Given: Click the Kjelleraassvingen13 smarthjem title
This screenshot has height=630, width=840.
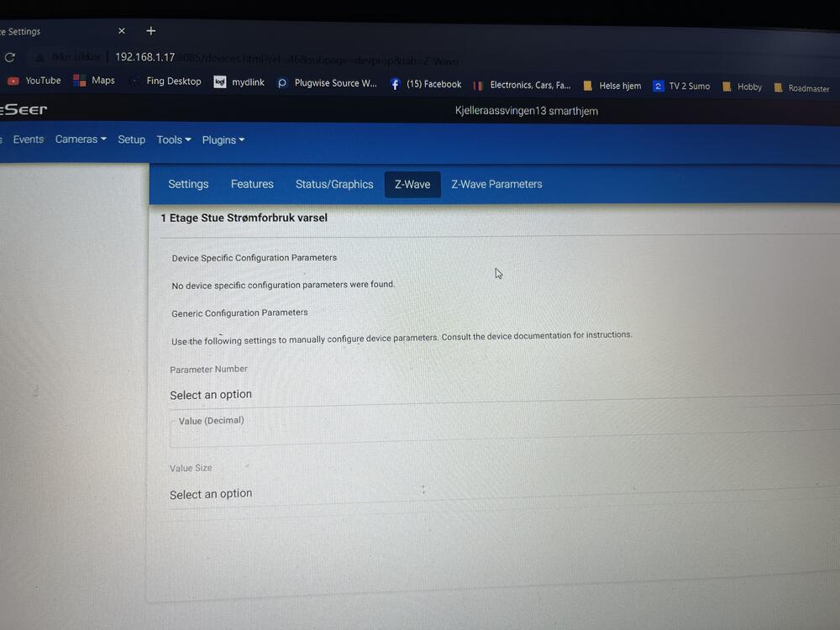Looking at the screenshot, I should [527, 111].
